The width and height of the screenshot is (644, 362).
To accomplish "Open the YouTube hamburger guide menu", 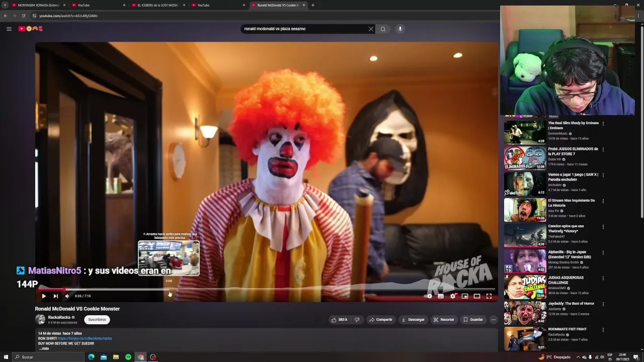I will [x=9, y=29].
